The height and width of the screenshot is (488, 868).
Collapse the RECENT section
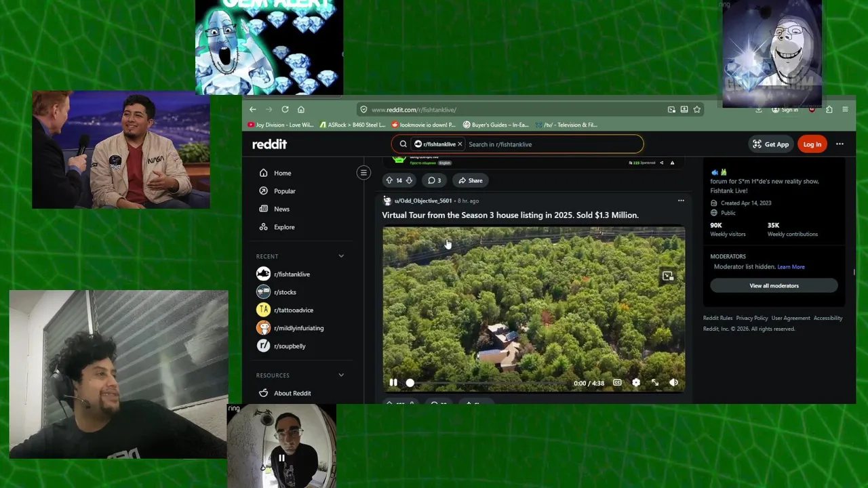click(x=341, y=256)
